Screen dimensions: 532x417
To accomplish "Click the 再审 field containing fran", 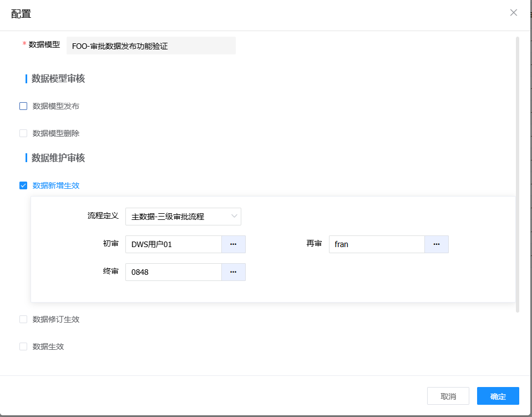I will tap(377, 244).
